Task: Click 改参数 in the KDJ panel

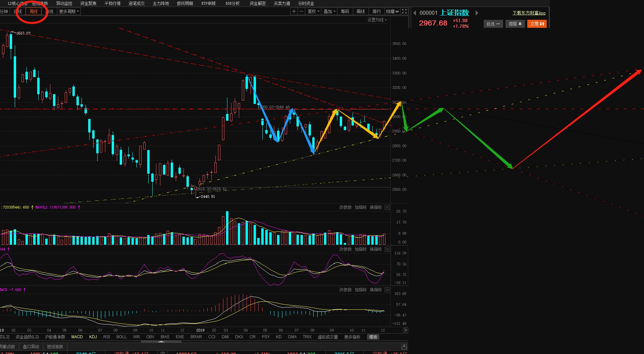Action: [345, 249]
